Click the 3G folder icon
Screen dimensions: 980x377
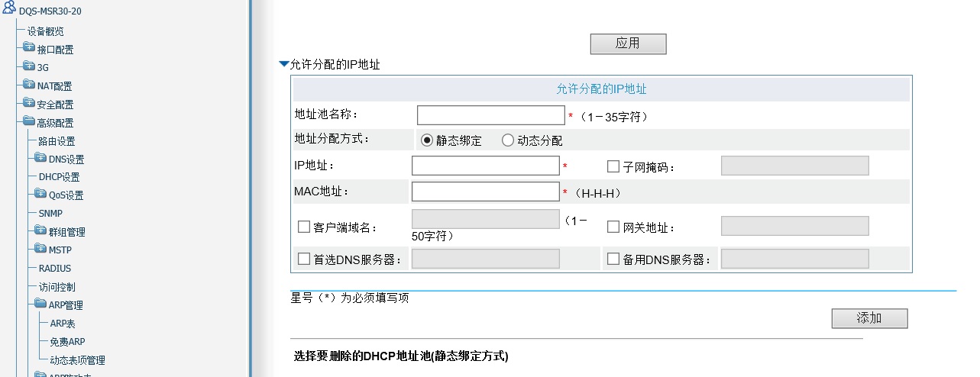pyautogui.click(x=29, y=66)
